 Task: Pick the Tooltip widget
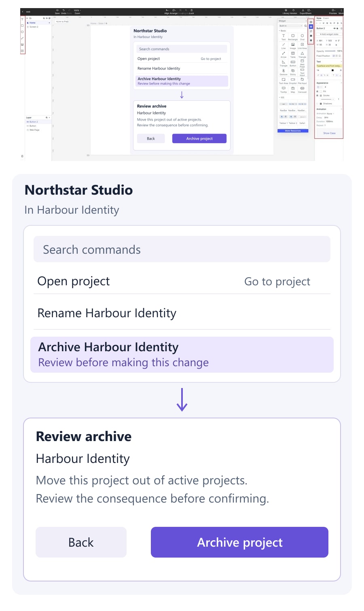[284, 89]
